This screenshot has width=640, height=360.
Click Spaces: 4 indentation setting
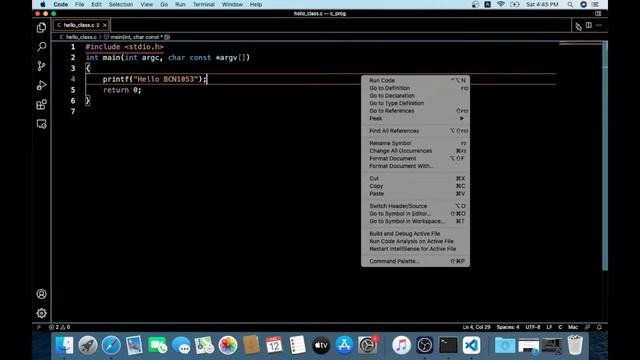click(x=508, y=327)
